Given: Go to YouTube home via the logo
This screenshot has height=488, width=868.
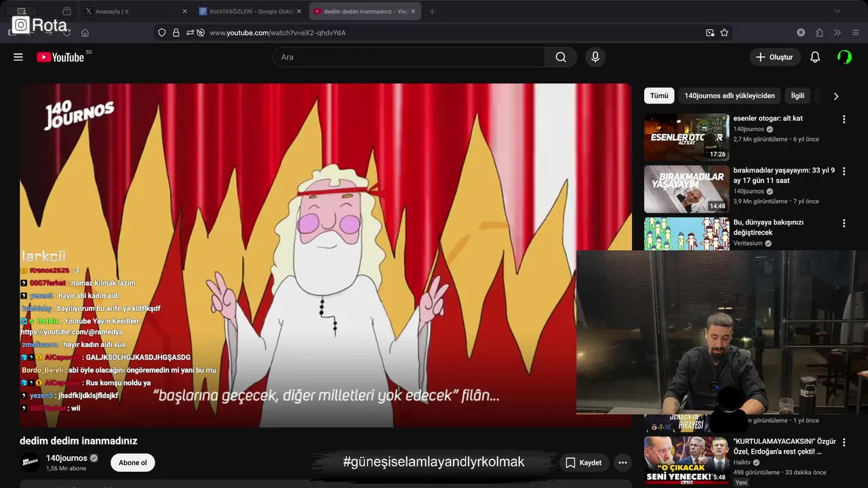Looking at the screenshot, I should point(60,58).
